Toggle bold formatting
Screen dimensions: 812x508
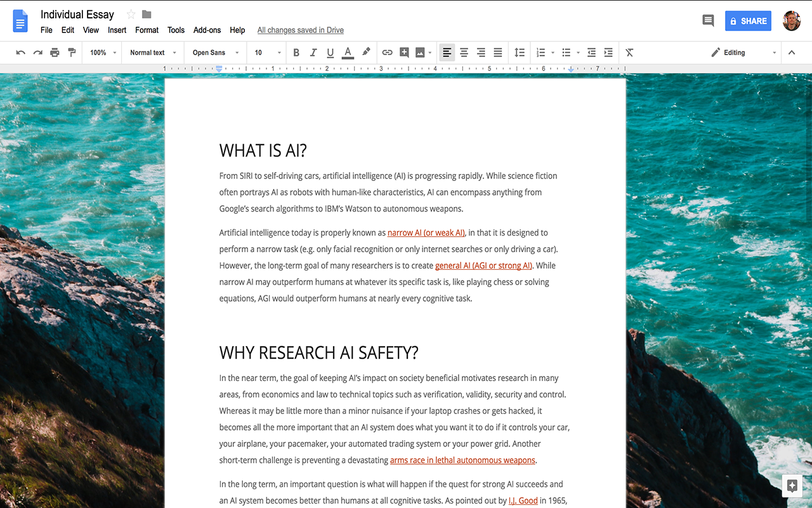[296, 52]
